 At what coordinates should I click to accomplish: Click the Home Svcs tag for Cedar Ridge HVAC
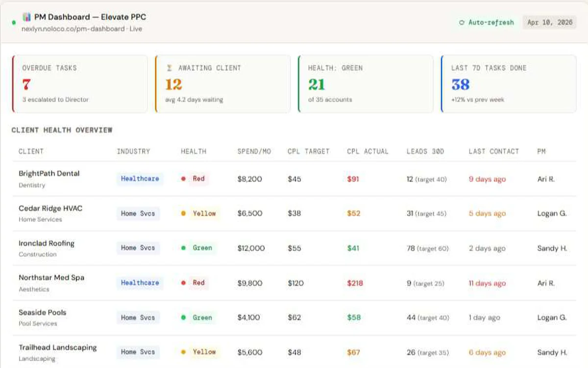(x=138, y=213)
